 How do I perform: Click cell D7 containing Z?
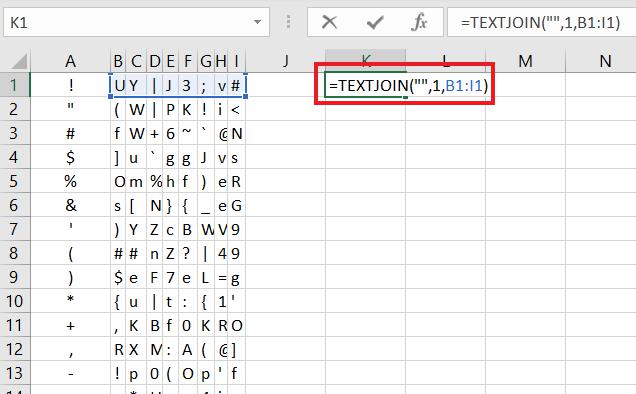tap(155, 228)
